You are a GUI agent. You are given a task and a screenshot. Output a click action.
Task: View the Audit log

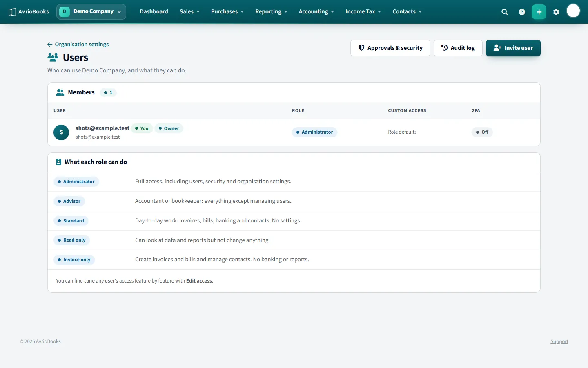click(458, 48)
